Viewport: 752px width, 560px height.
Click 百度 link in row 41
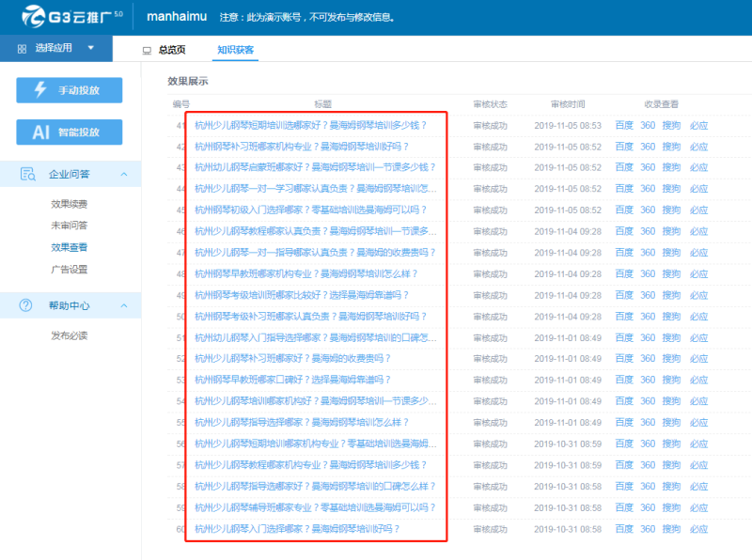click(624, 125)
